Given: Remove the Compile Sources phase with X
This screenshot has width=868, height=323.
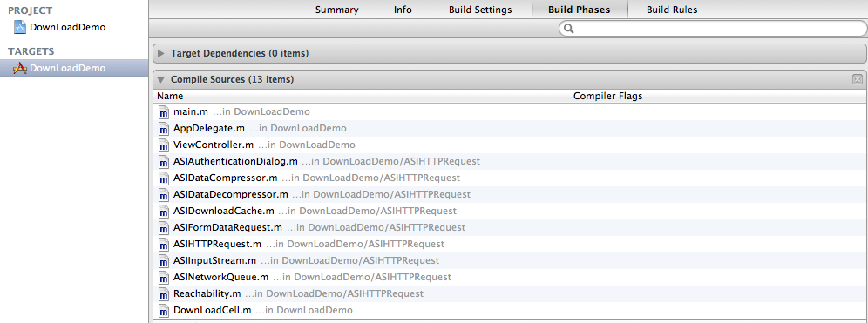Looking at the screenshot, I should [x=858, y=79].
